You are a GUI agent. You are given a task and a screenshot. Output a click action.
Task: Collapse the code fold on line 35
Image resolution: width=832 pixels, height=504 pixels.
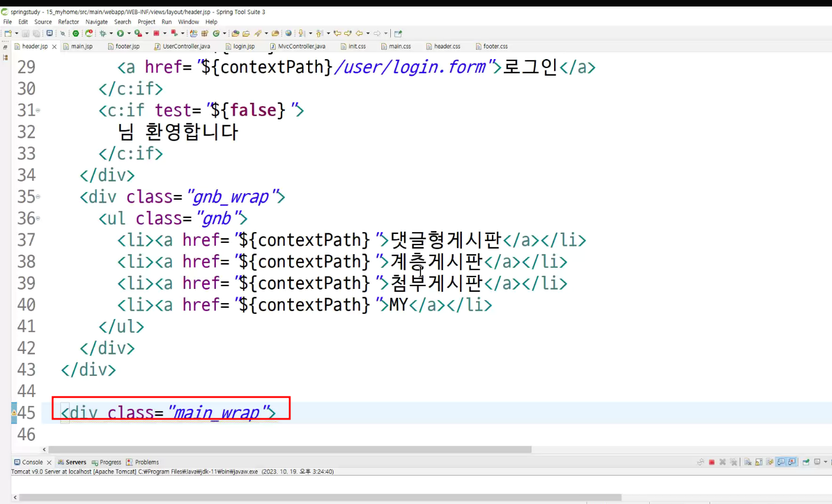coord(38,196)
